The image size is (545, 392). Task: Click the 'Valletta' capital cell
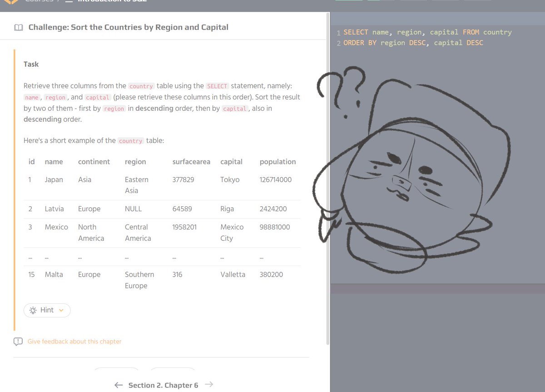[233, 274]
